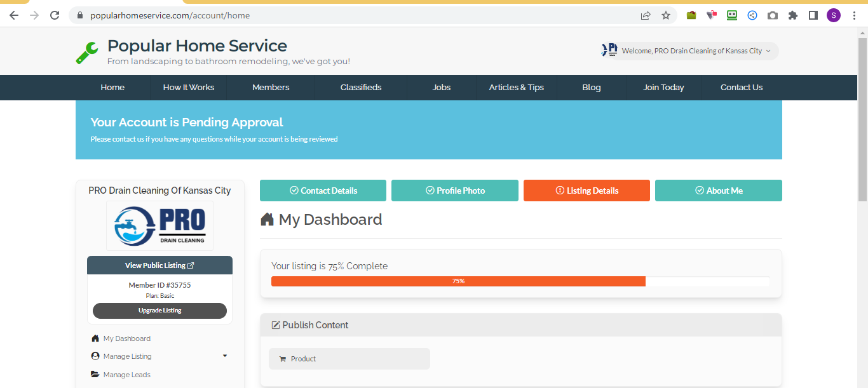Click the 75% listing completion progress bar

coord(520,281)
